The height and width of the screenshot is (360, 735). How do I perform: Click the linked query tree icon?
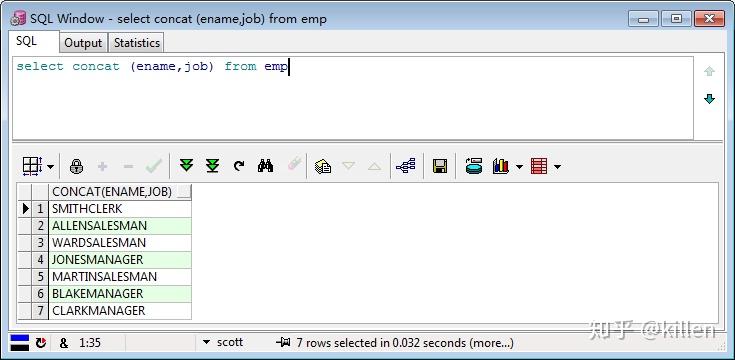[x=405, y=166]
